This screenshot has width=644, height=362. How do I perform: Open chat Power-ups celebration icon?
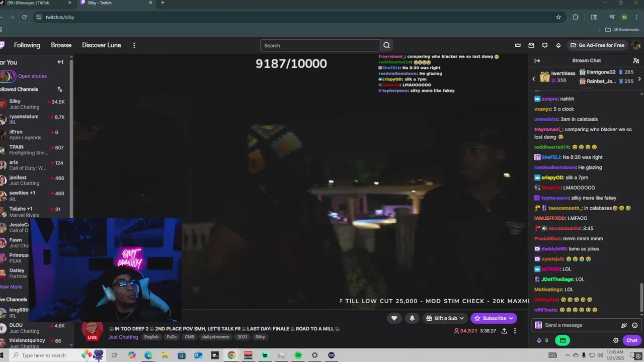click(x=624, y=325)
